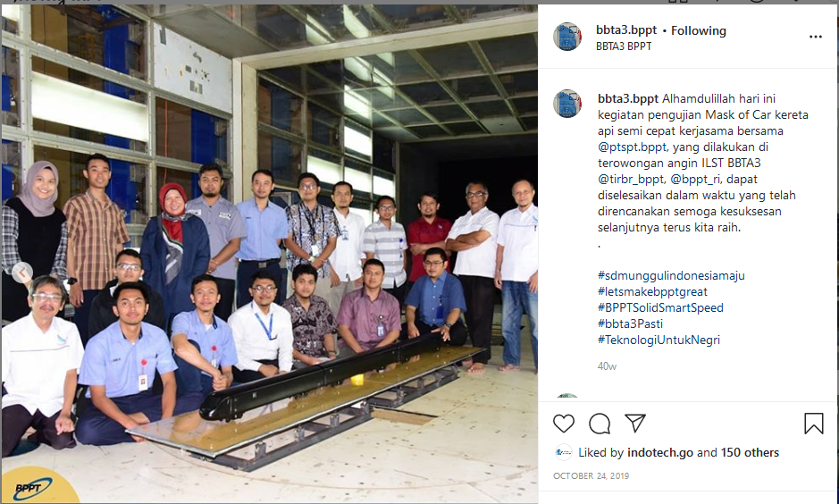Open the @bppt_ri mention link
This screenshot has height=504, width=839.
click(696, 180)
